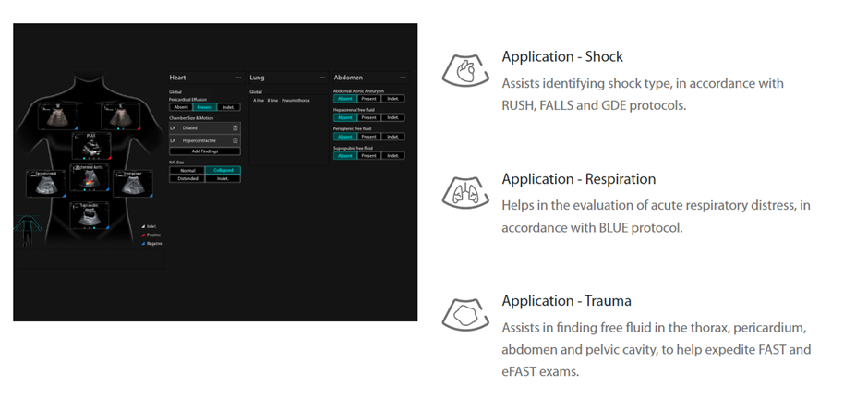Image resolution: width=868 pixels, height=398 pixels.
Task: Set Pericardial Effusion to Present
Action: coord(205,107)
